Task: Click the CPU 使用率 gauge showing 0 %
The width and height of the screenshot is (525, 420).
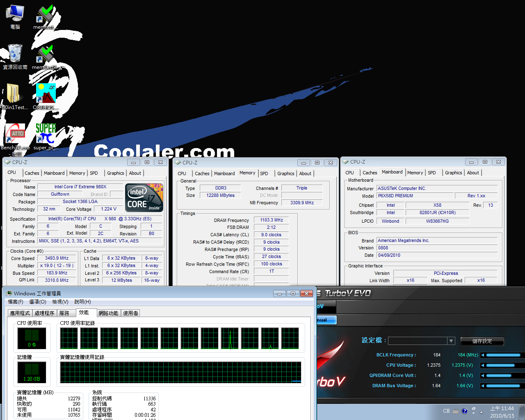Action: coord(32,338)
